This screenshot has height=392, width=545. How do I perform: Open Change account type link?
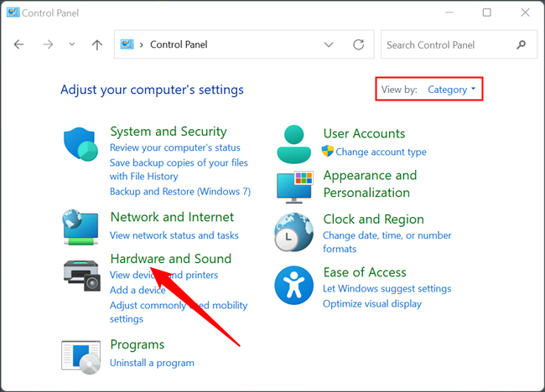click(381, 152)
